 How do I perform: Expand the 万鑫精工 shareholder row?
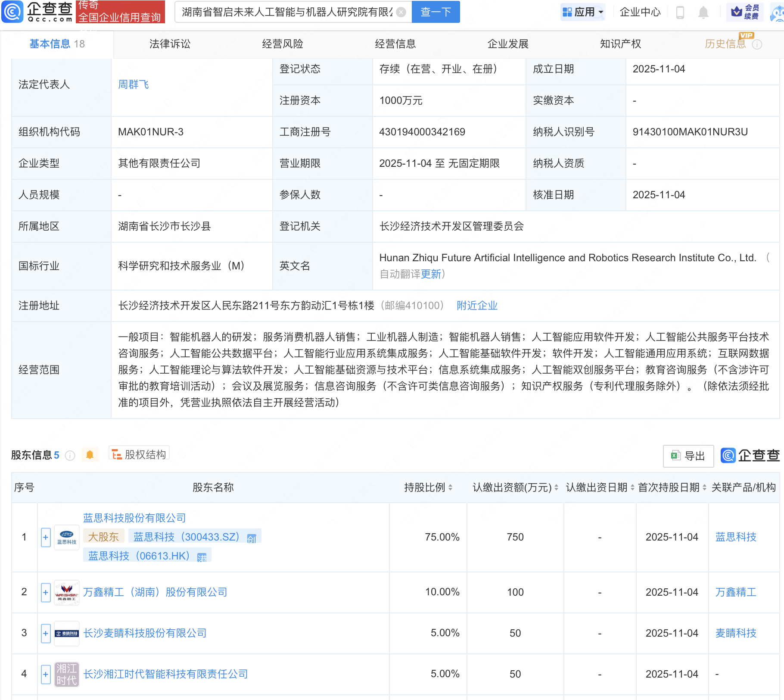[x=46, y=592]
